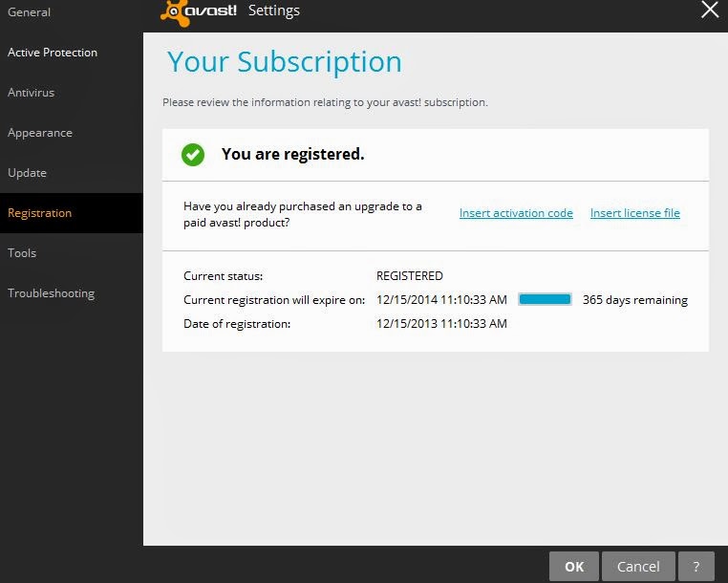Click the 'Current status:' label

pyautogui.click(x=223, y=276)
